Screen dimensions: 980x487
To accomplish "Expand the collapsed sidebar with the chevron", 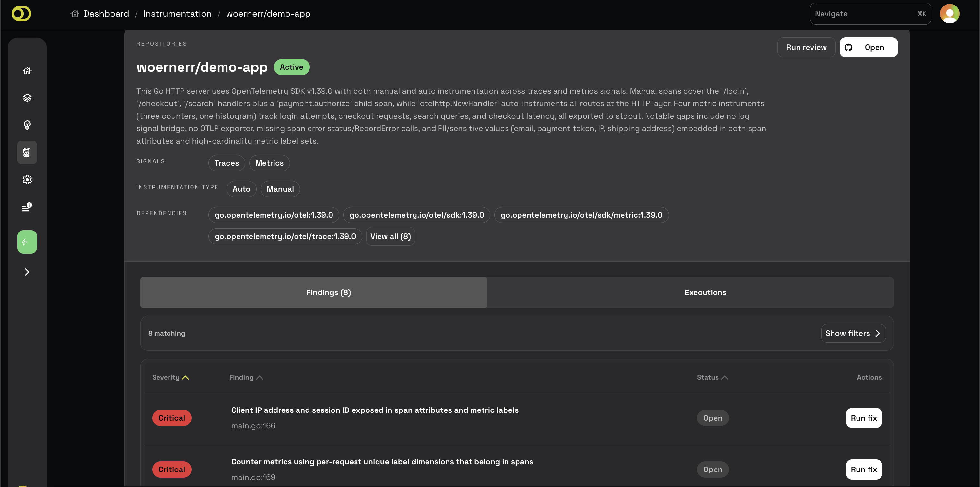I will (x=27, y=271).
